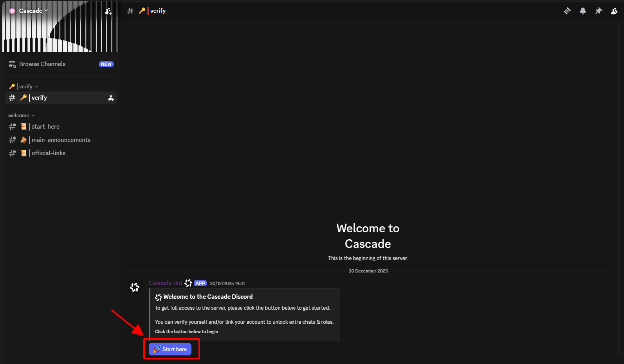Viewport: 624px width, 364px height.
Task: Open pinned messages with the pin icon
Action: [599, 11]
